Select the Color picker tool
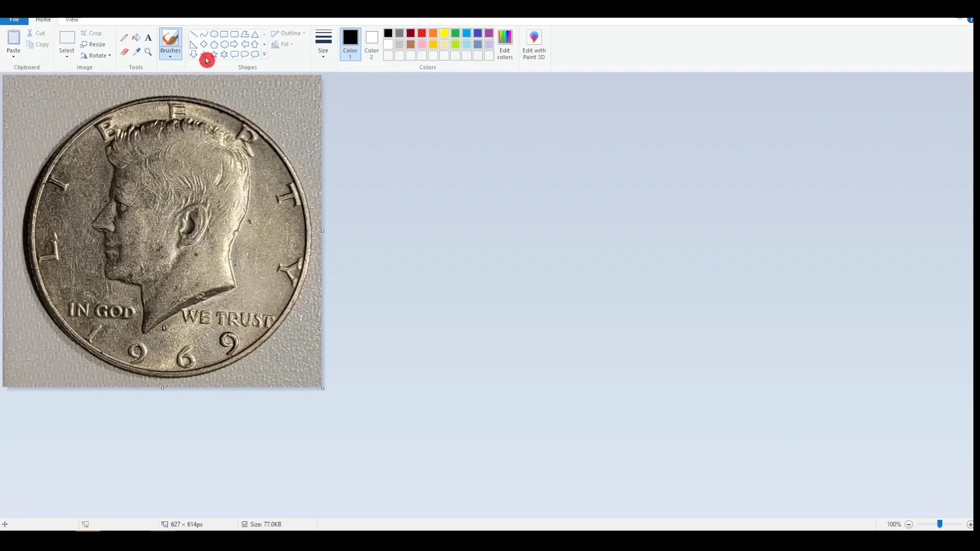 point(136,52)
